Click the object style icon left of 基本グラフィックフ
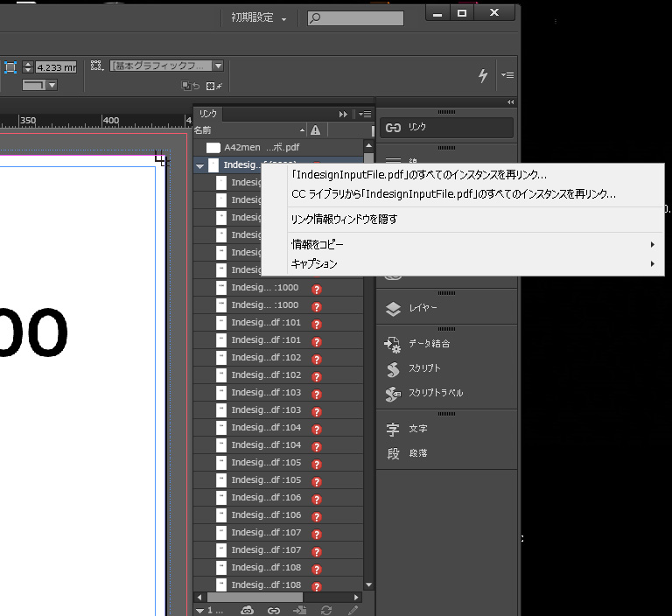672x616 pixels. pos(97,65)
